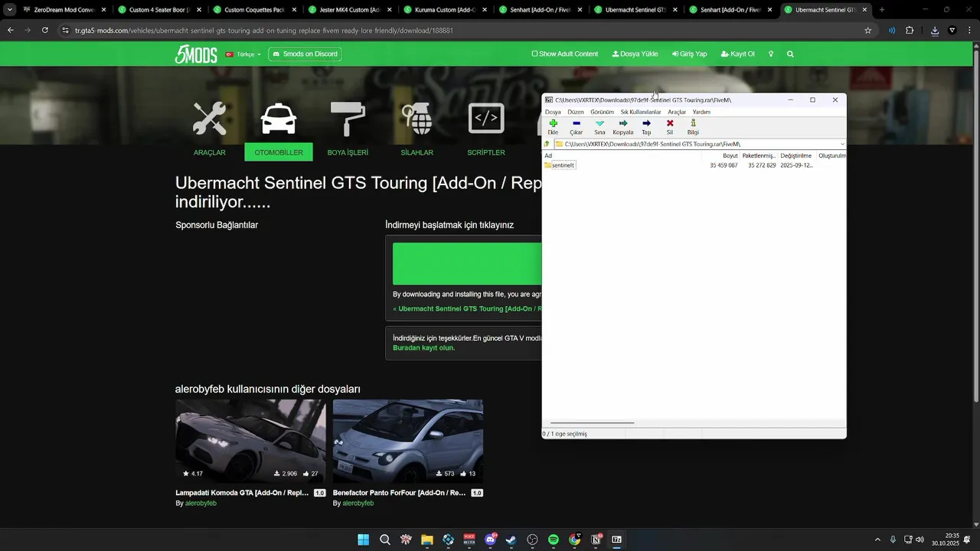The height and width of the screenshot is (551, 980).
Task: Click the Kopyala (copy) icon in 7-Zip
Action: (622, 123)
